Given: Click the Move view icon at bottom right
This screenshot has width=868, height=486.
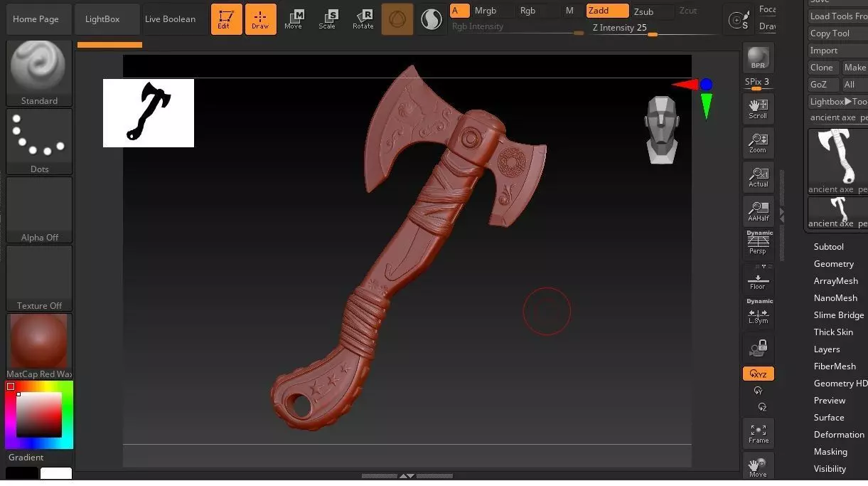Looking at the screenshot, I should click(x=758, y=467).
